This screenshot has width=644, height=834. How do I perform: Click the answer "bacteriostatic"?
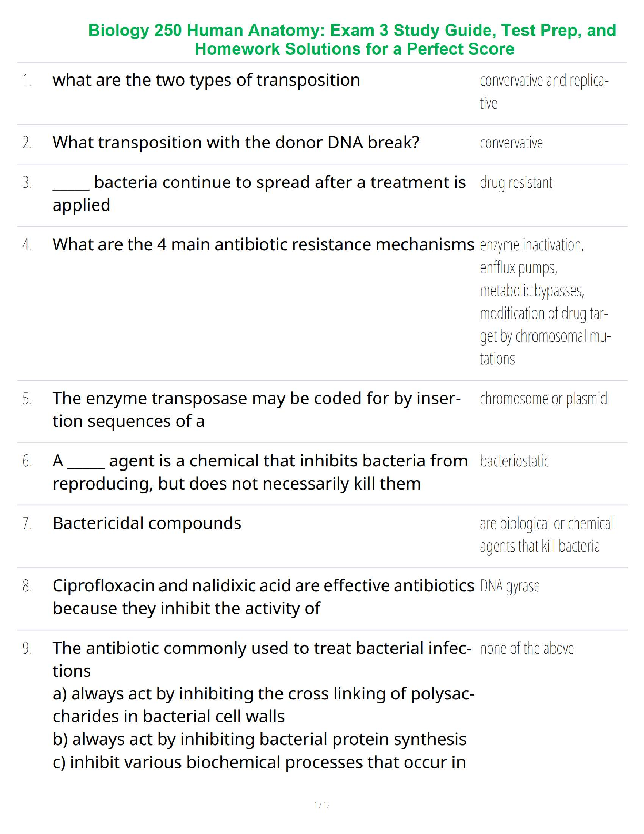tap(514, 461)
